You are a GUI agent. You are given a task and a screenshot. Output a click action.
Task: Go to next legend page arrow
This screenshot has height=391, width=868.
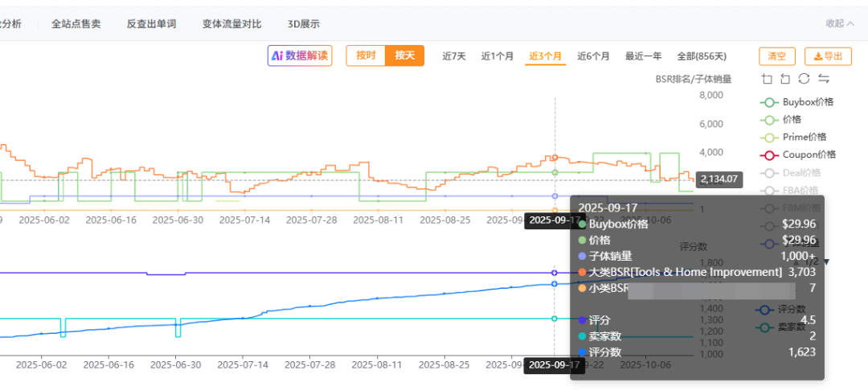[x=826, y=261]
